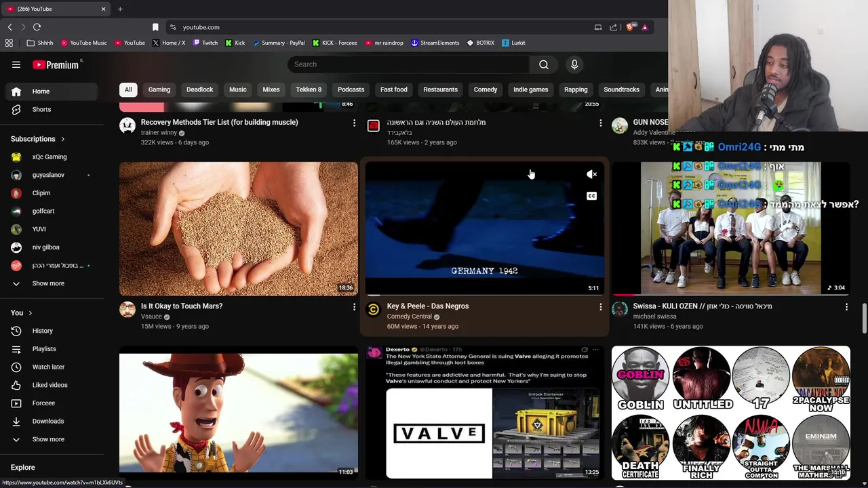Open the album covers grid thumbnail
Image resolution: width=868 pixels, height=488 pixels.
click(731, 412)
